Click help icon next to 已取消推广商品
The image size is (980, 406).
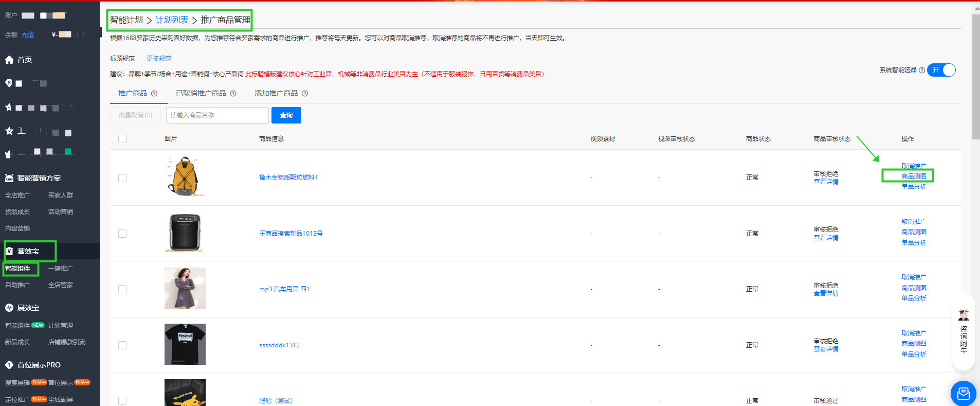[x=233, y=94]
